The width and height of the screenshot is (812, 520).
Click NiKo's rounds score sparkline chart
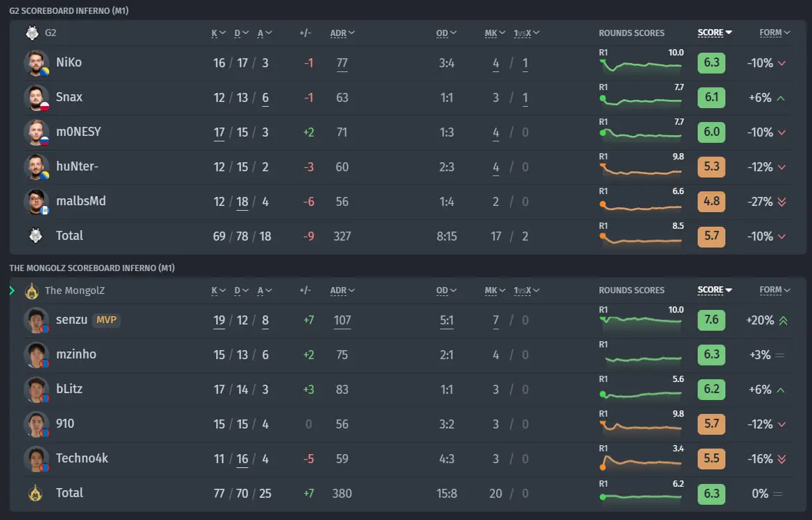tap(641, 64)
